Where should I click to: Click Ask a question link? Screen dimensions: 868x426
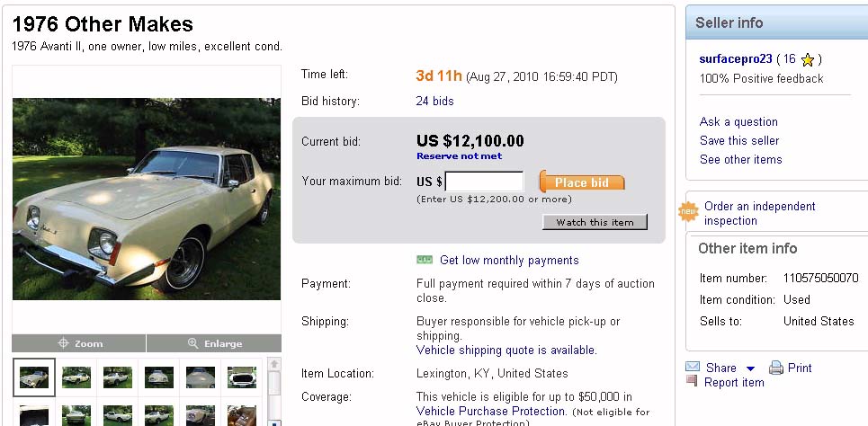(x=738, y=122)
